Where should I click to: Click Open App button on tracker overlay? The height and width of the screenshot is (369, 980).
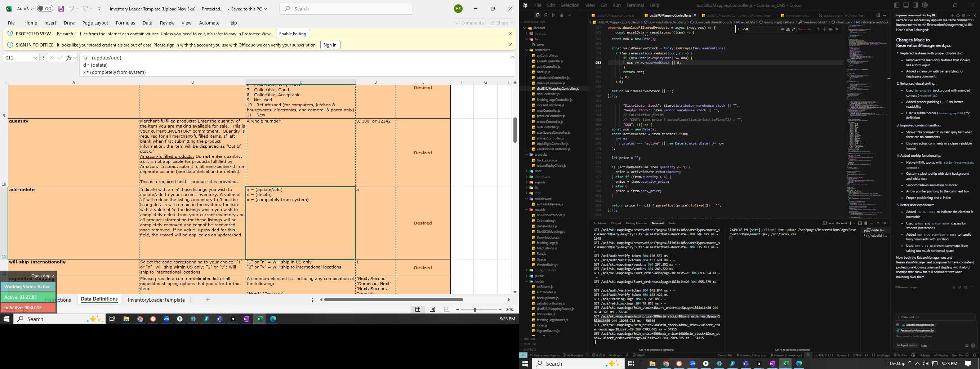(43, 276)
